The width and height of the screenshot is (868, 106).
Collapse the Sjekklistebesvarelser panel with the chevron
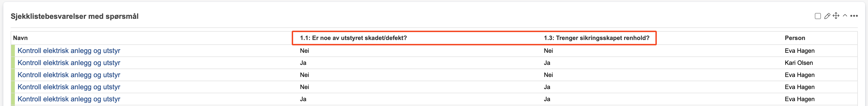tap(845, 16)
